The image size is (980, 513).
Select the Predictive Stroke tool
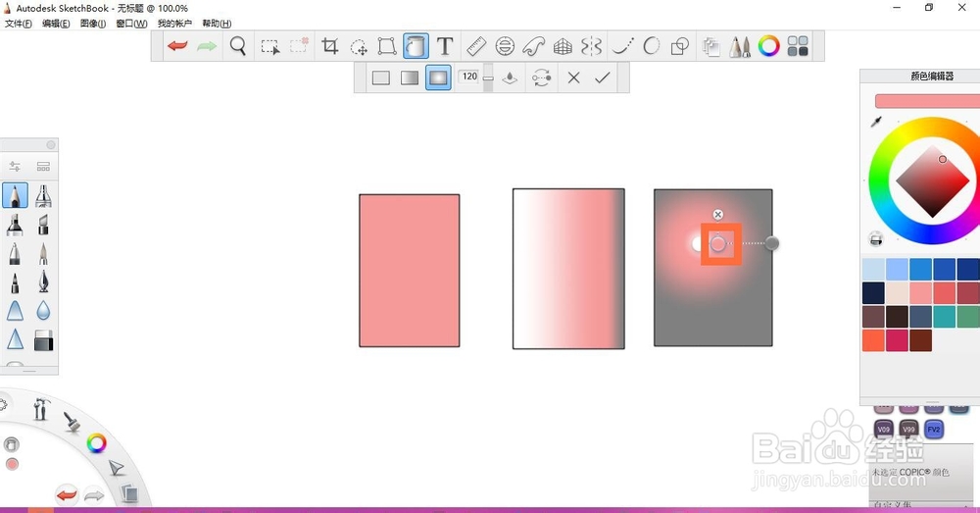[652, 46]
